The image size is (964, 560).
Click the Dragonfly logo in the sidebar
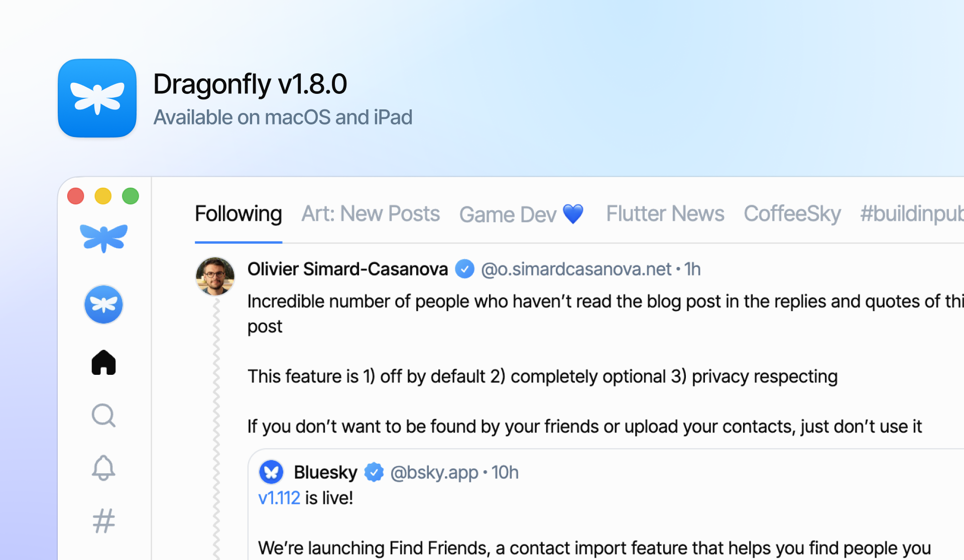point(103,238)
